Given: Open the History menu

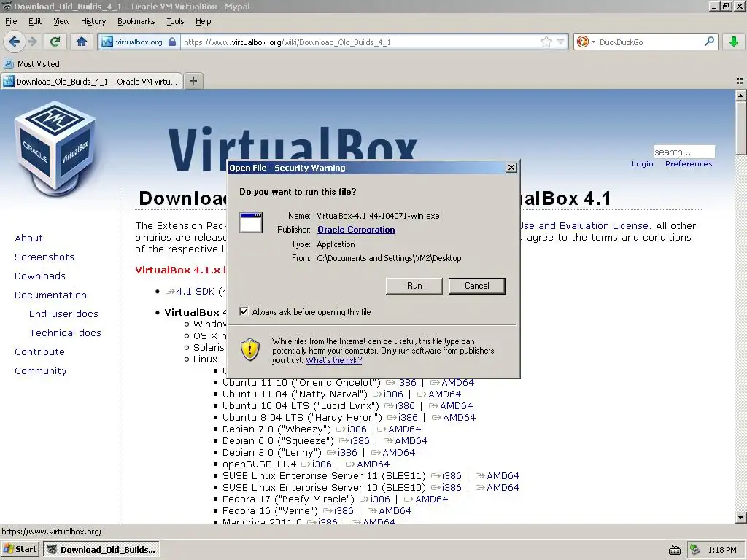Looking at the screenshot, I should (93, 21).
